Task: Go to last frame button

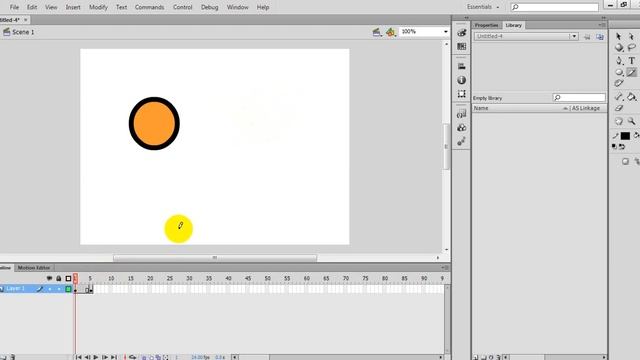Action: point(114,357)
